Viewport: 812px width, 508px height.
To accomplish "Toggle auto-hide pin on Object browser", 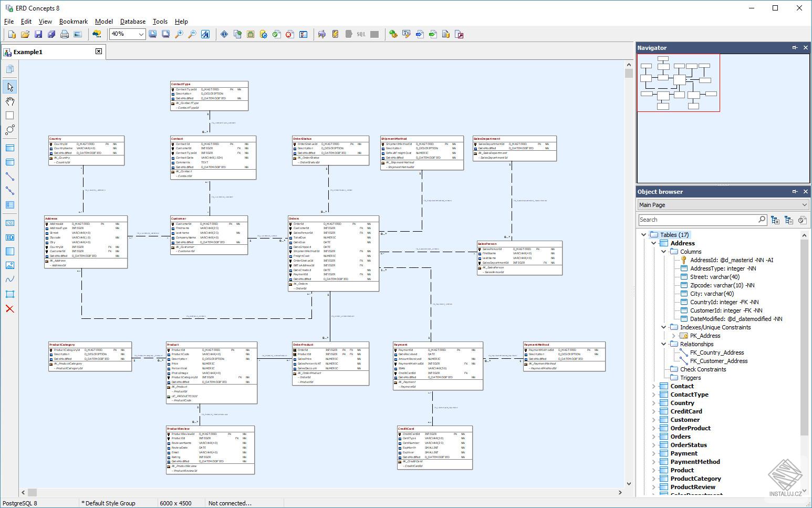I will [x=795, y=192].
